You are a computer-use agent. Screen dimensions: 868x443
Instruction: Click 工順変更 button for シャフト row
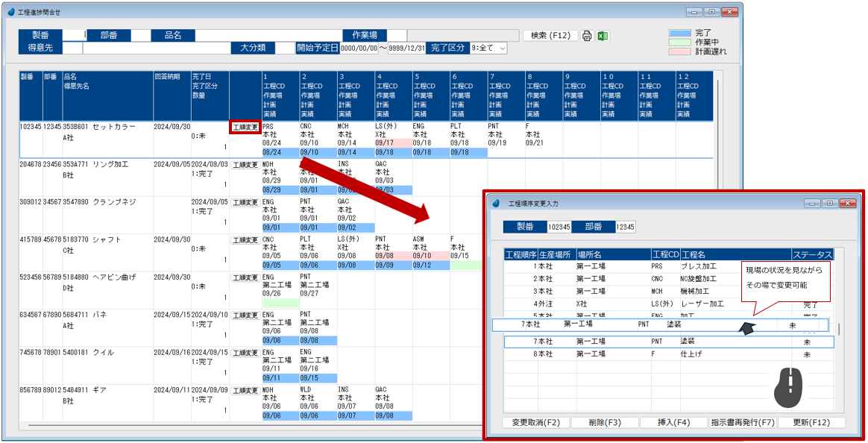pyautogui.click(x=245, y=240)
